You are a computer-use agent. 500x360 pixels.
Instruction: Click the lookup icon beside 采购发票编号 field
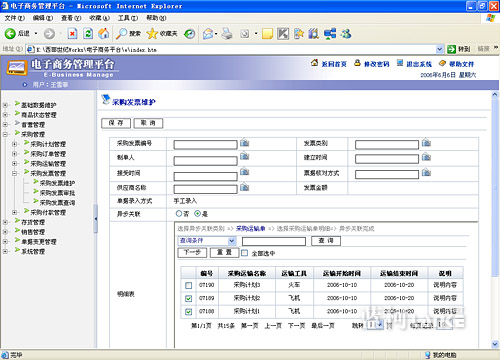click(244, 142)
